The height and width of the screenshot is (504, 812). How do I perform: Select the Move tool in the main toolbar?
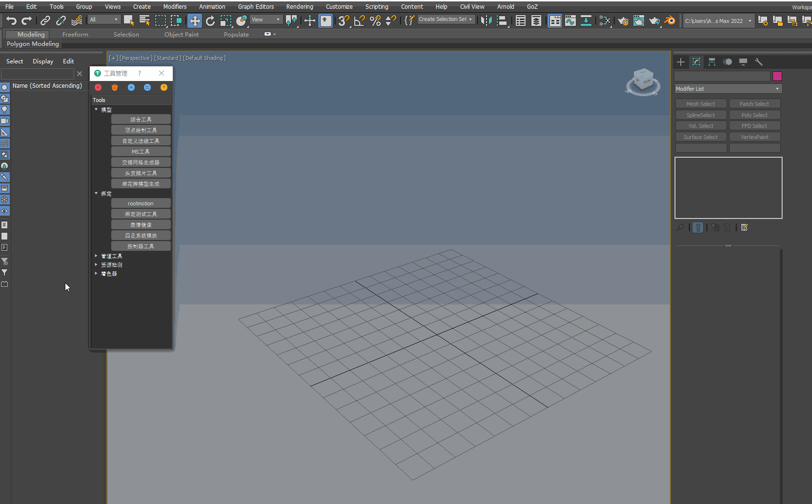click(195, 20)
